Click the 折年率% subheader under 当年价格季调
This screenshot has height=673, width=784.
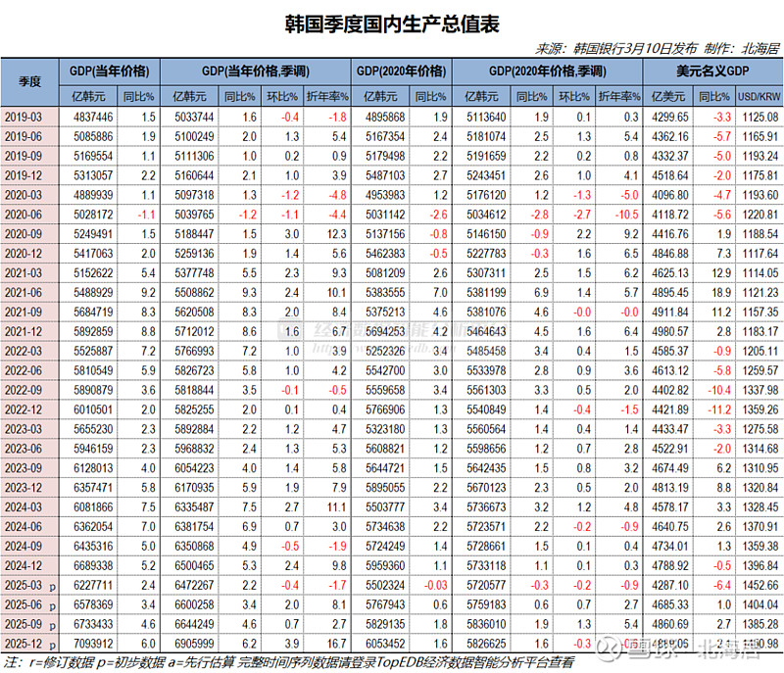click(x=328, y=96)
